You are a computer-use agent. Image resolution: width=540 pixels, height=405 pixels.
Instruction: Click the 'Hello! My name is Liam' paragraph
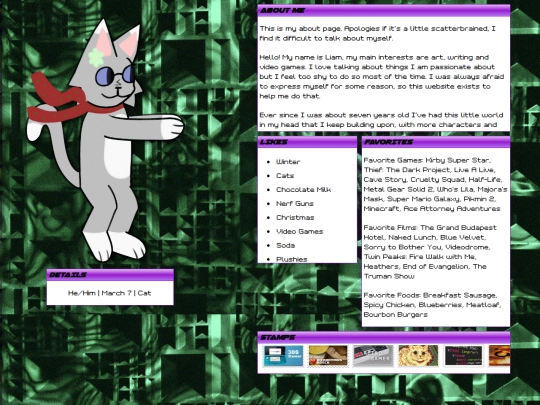click(x=382, y=76)
